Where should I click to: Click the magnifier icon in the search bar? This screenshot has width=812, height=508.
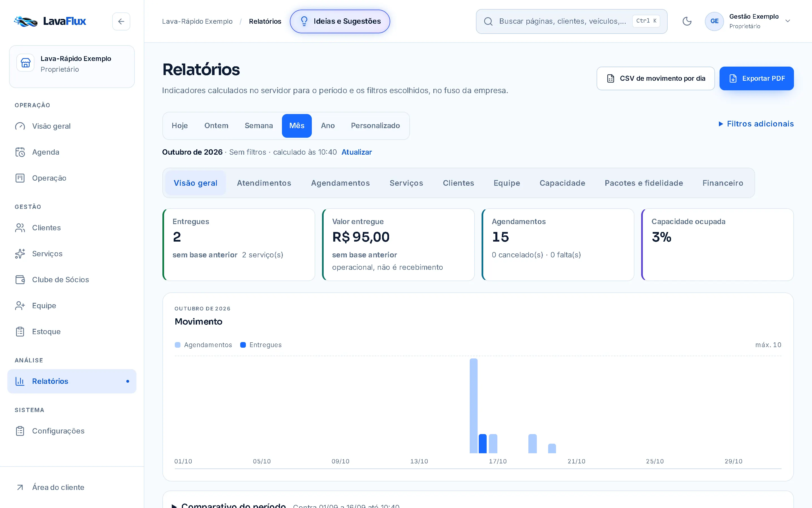point(488,21)
